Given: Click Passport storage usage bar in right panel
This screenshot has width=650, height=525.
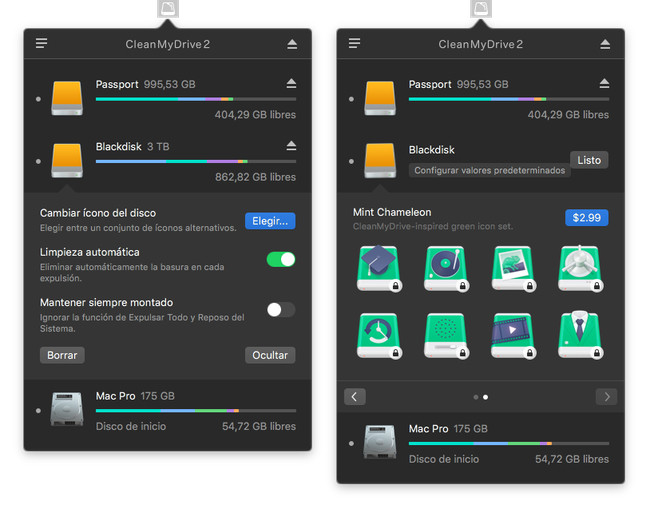Looking at the screenshot, I should 509,99.
